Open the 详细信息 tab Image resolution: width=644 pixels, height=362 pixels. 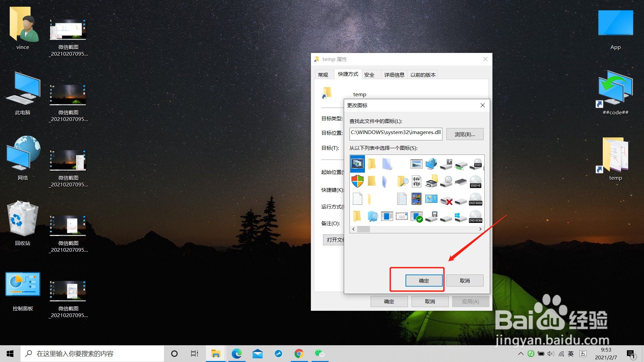394,75
